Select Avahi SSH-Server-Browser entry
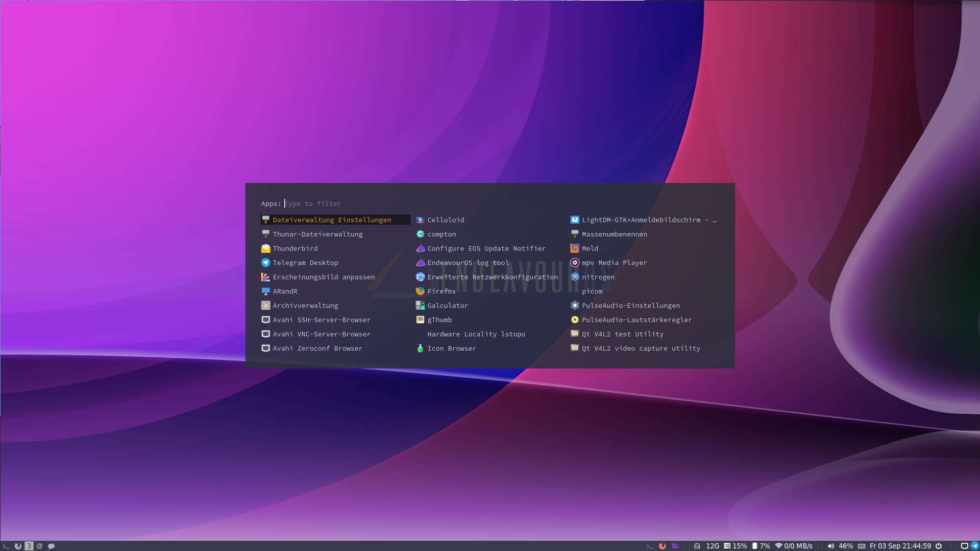The image size is (980, 551). (x=335, y=320)
